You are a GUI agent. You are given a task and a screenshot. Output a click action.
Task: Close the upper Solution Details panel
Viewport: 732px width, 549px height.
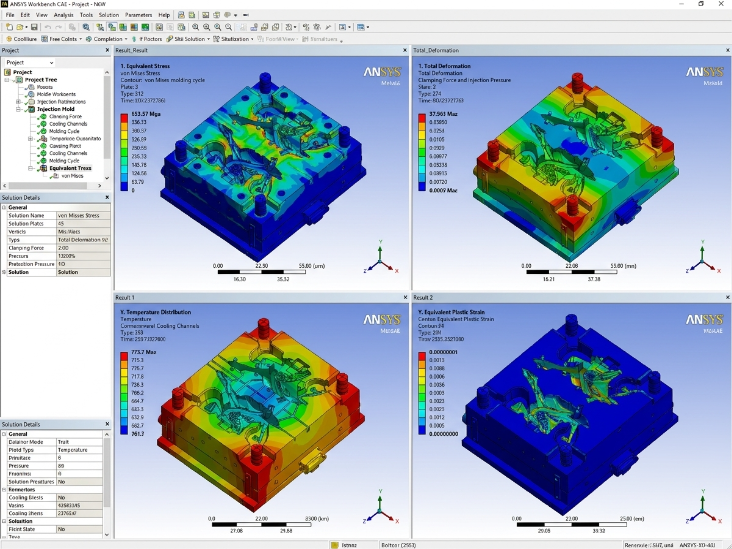107,197
